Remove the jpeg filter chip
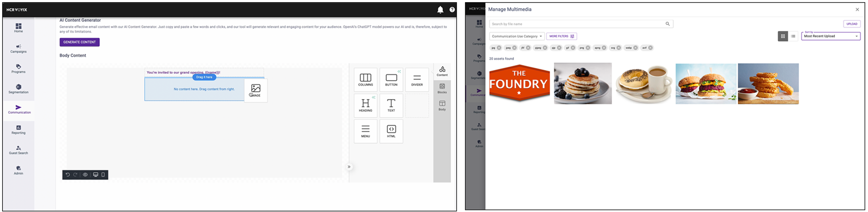This screenshot has width=868, height=212. point(514,48)
